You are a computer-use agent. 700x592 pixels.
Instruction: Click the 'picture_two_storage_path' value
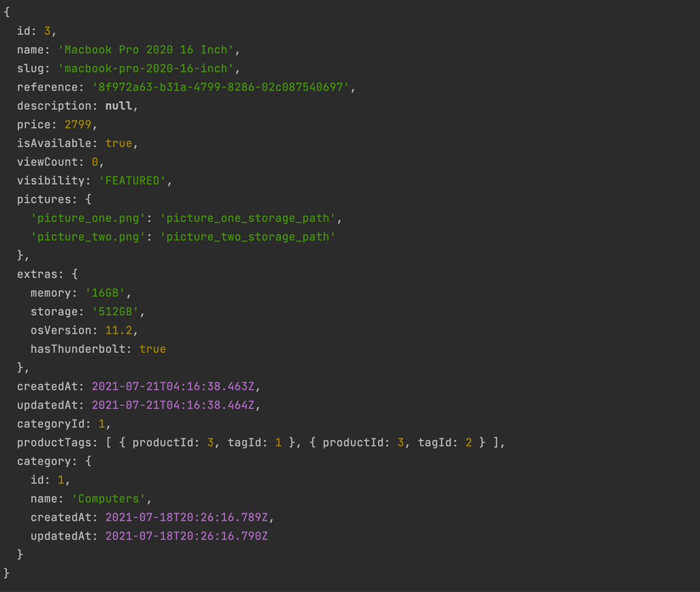click(247, 237)
